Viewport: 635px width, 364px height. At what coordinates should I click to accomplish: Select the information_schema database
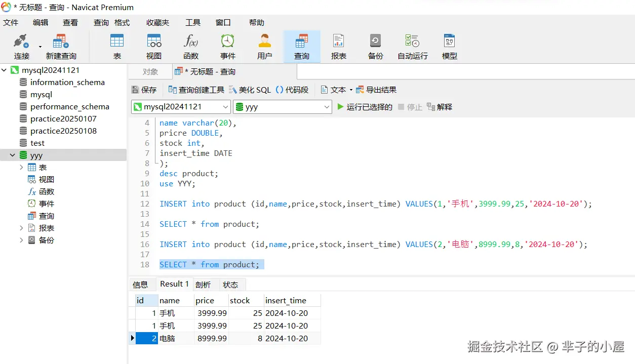point(67,82)
